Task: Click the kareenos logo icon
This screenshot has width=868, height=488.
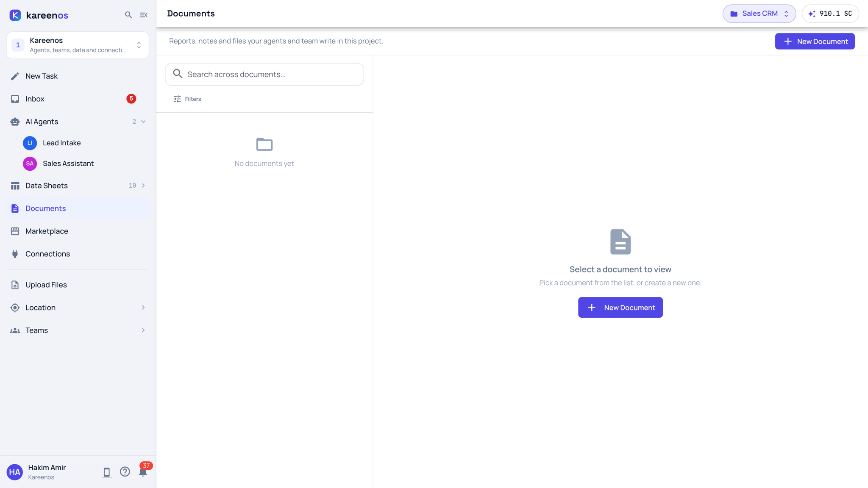Action: (15, 15)
